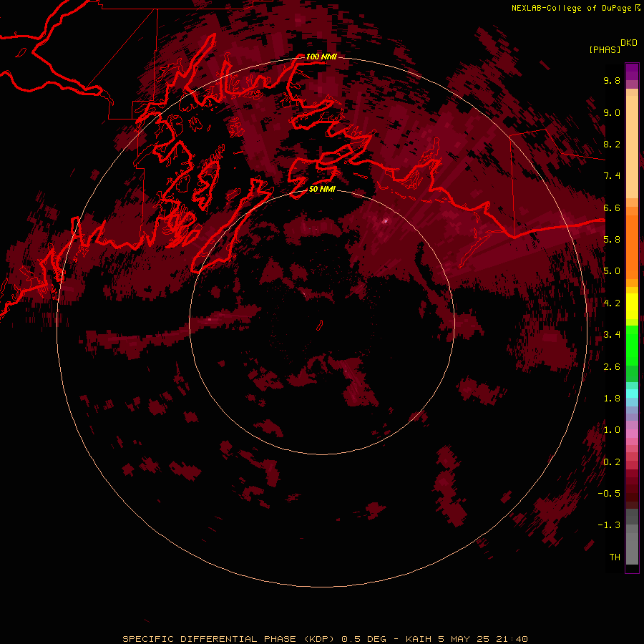Image resolution: width=644 pixels, height=644 pixels.
Task: Click the bright green segment of color bar
Action: coord(632,346)
